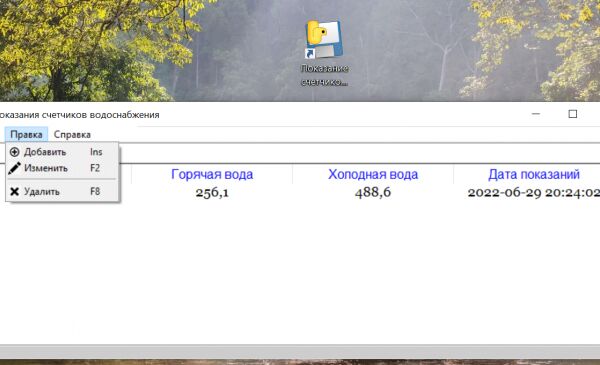Screen dimensions: 600x365
Task: Click the window title показания счетчиков водоснабжения
Action: click(x=79, y=115)
